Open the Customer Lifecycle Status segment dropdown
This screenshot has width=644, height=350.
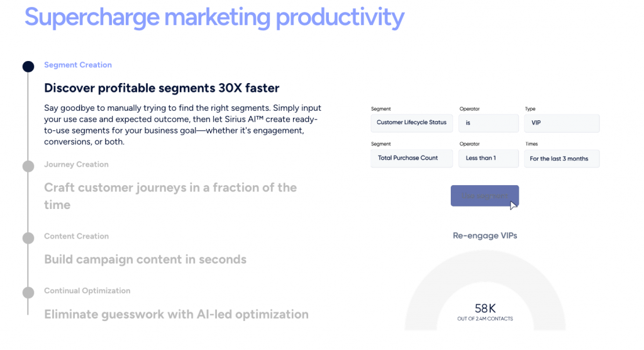click(411, 123)
